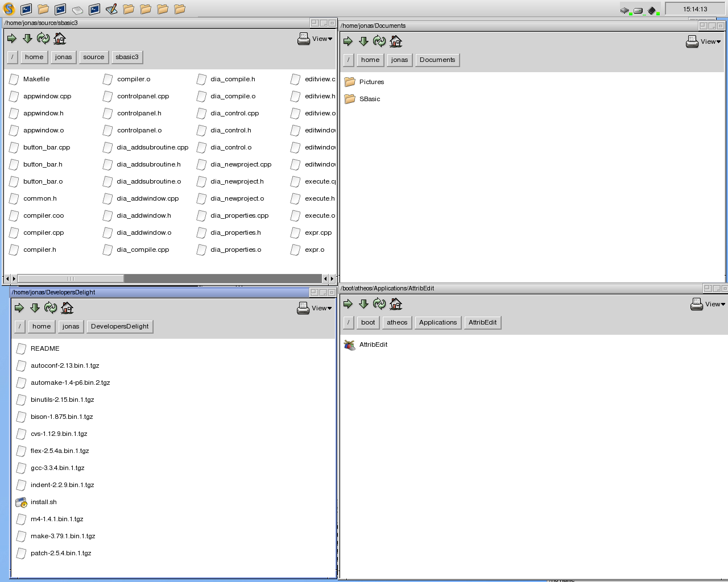Select the README file
Image resolution: width=728 pixels, height=582 pixels.
click(x=38, y=348)
